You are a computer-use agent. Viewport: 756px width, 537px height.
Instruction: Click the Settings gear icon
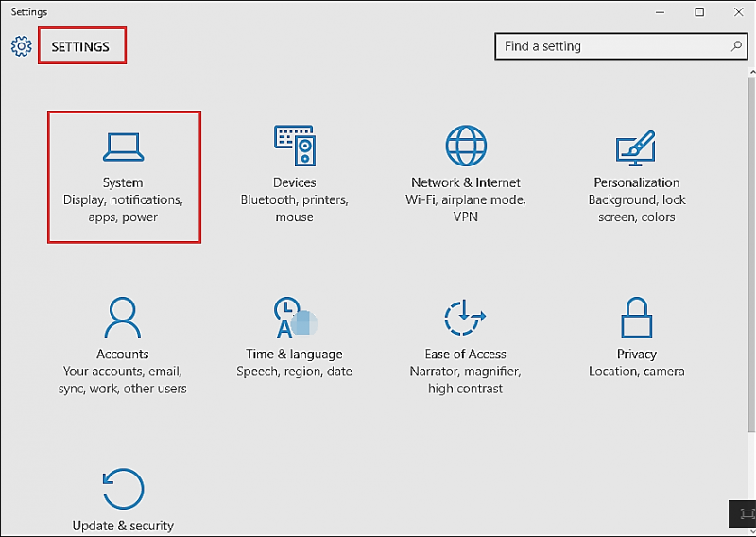click(x=21, y=46)
